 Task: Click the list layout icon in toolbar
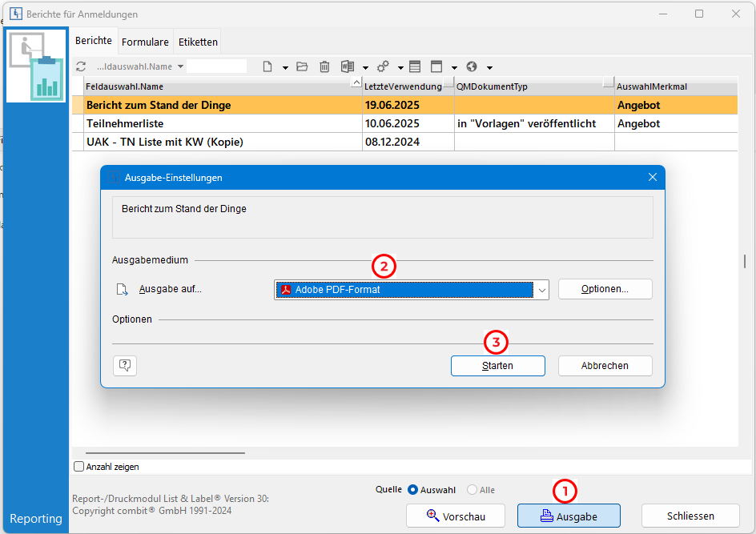[x=414, y=67]
